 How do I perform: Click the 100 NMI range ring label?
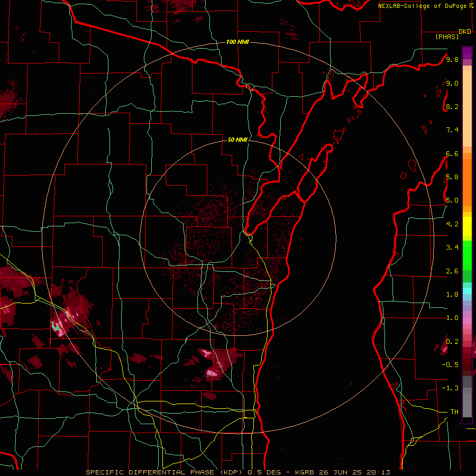[x=237, y=42]
